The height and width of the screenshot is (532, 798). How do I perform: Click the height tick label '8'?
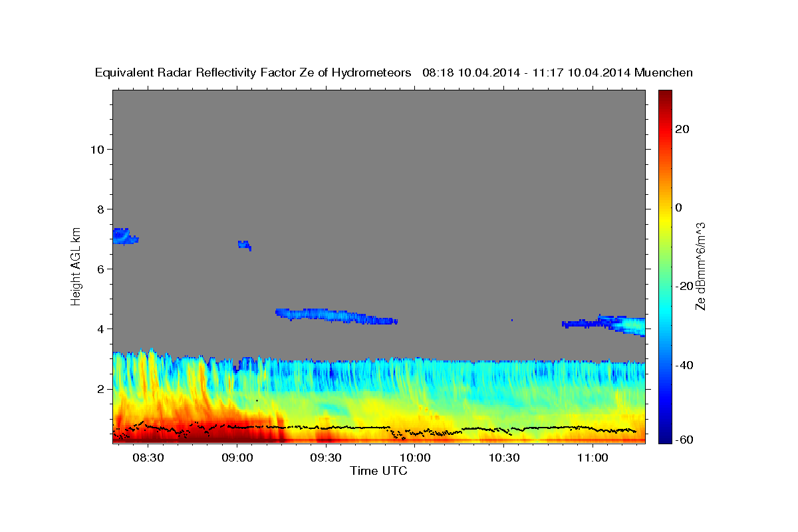coord(101,209)
